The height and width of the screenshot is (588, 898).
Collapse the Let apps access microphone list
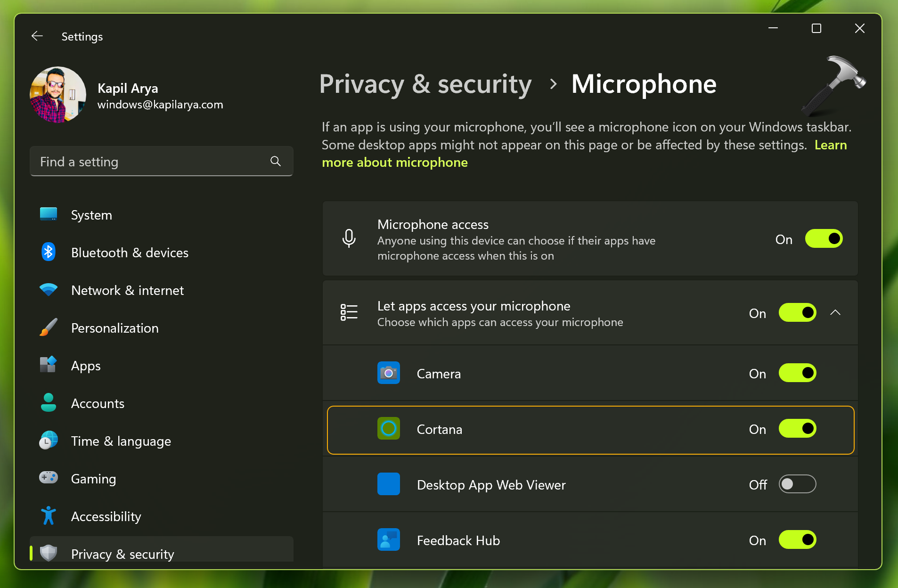(x=835, y=313)
